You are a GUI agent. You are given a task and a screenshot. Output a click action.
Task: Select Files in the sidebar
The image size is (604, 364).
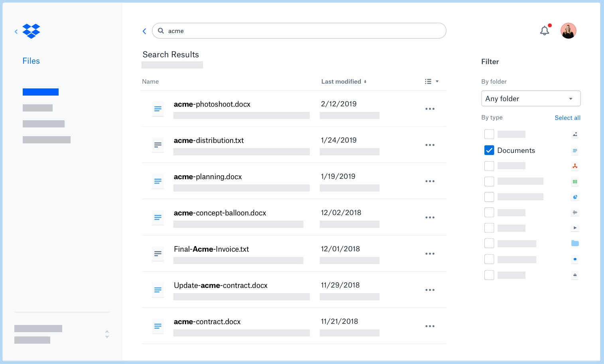click(x=31, y=61)
